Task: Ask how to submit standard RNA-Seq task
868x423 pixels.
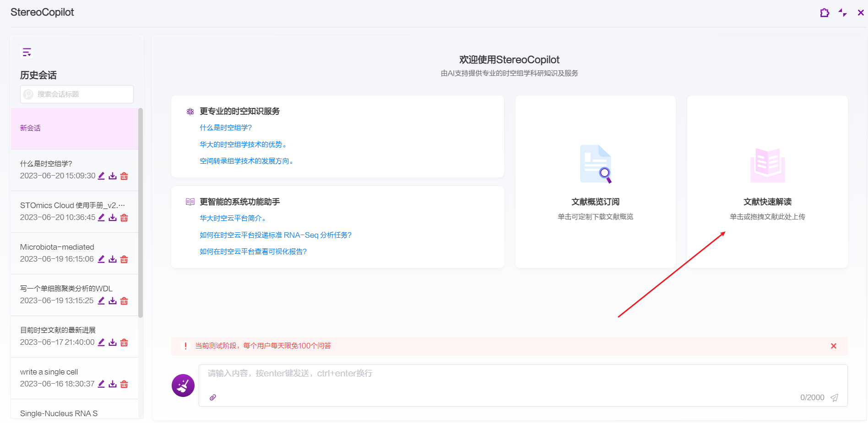Action: click(276, 235)
